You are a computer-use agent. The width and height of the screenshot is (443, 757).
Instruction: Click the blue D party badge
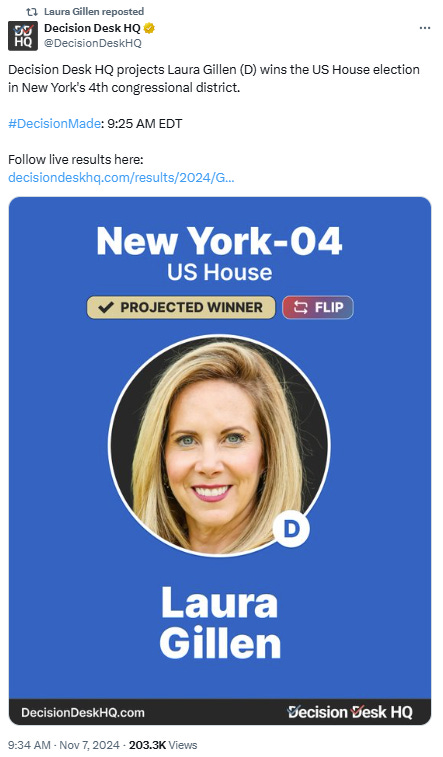tap(291, 529)
